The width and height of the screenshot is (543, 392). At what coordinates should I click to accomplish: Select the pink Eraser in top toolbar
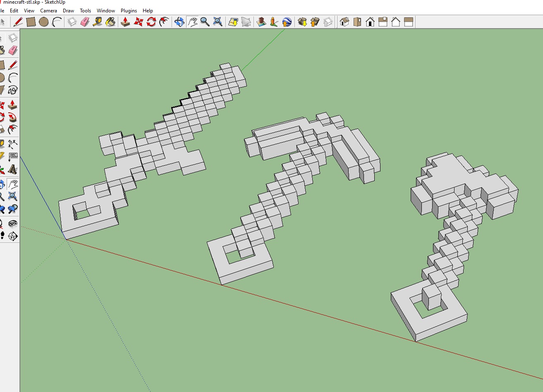click(85, 22)
